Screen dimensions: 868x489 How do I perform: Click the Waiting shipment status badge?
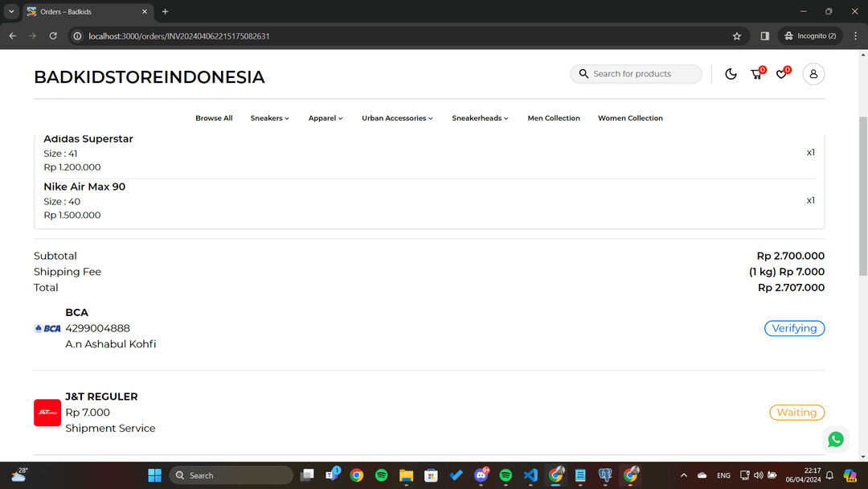796,413
